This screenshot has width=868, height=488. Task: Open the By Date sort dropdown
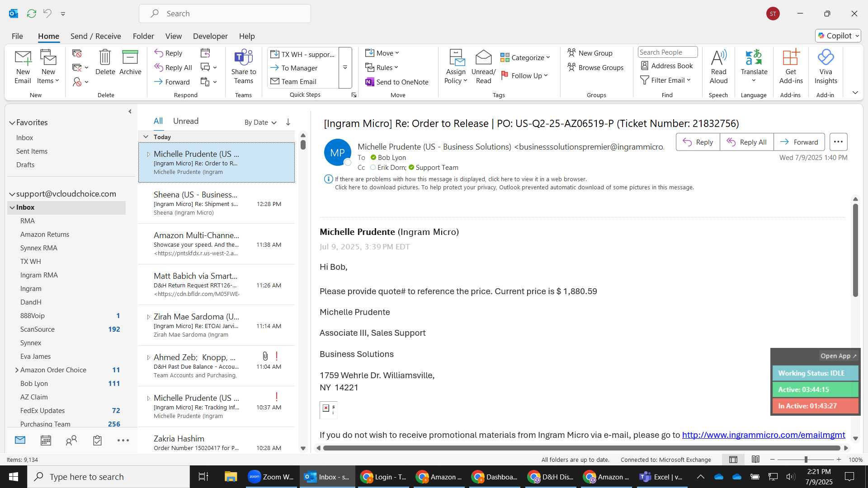pos(260,122)
